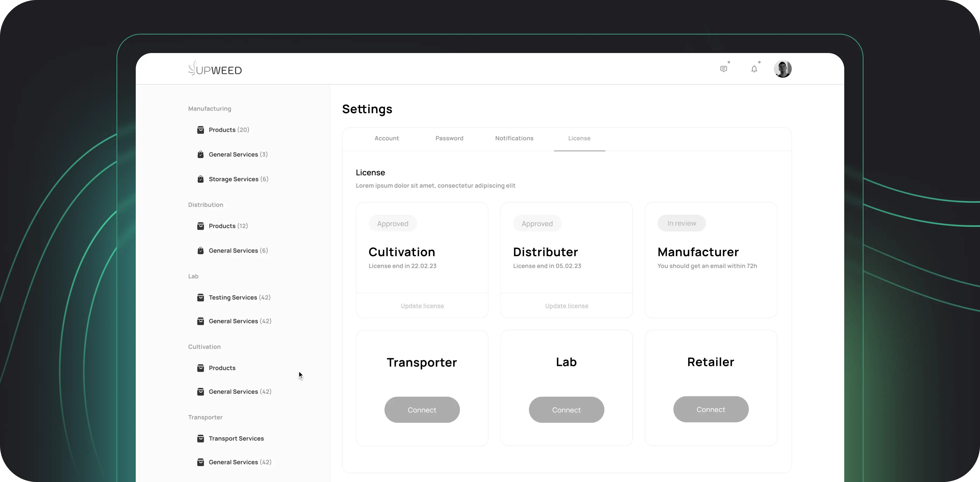Viewport: 980px width, 482px height.
Task: Open the user profile avatar
Action: tap(783, 69)
